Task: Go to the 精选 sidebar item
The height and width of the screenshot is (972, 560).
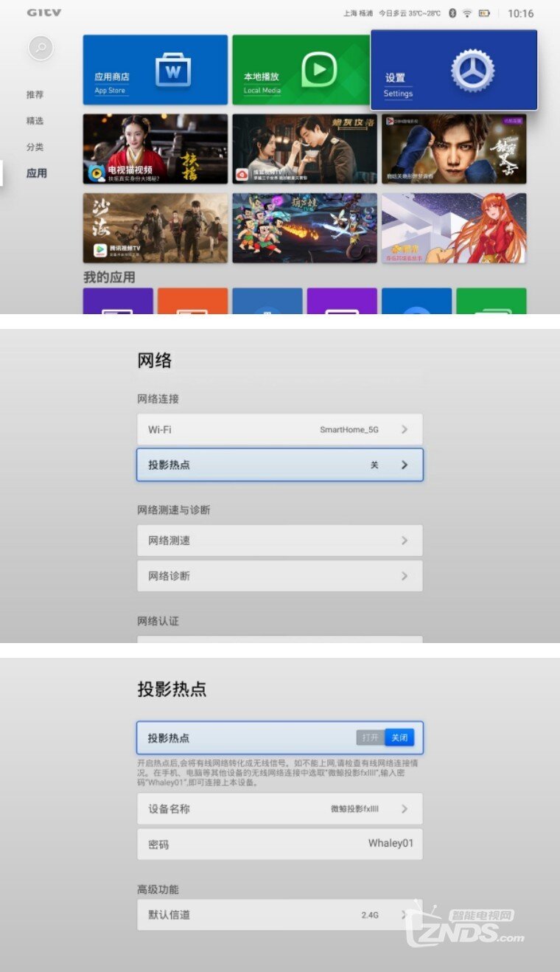Action: coord(35,121)
